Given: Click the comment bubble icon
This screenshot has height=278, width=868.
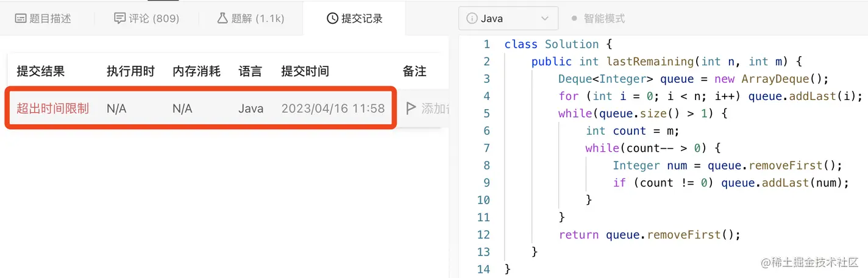Looking at the screenshot, I should 120,18.
